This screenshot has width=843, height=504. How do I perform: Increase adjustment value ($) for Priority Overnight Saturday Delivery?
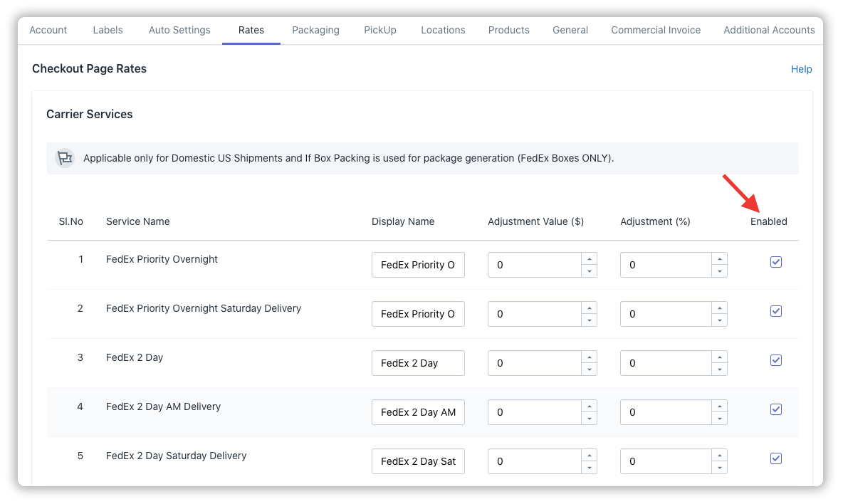pos(590,308)
